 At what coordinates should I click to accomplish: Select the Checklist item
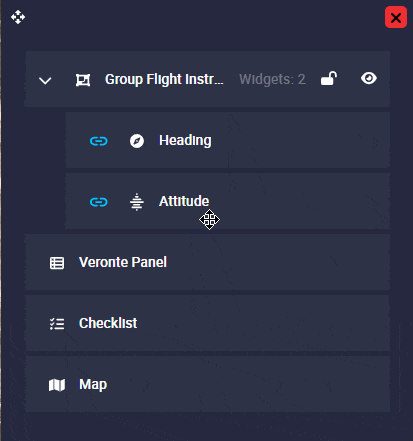(207, 323)
